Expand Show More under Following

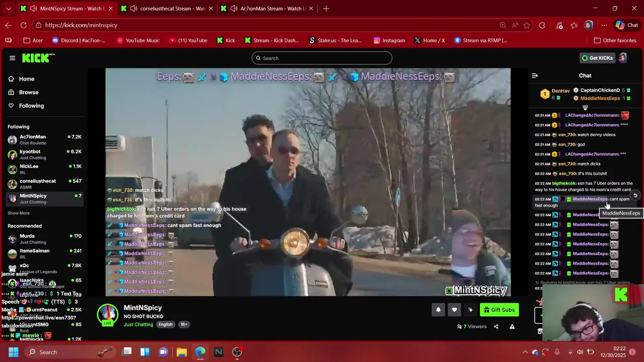click(x=19, y=213)
